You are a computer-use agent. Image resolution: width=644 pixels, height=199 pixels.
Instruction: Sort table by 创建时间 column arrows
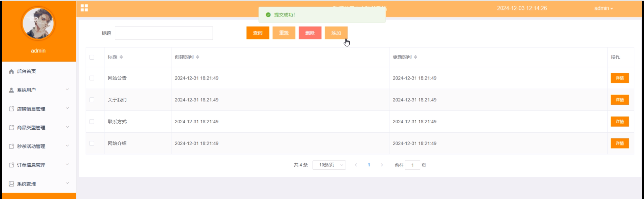point(198,57)
